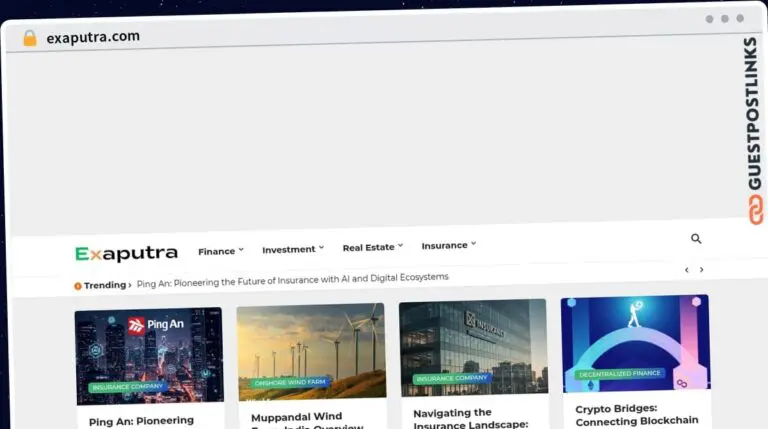Select the Decentralized Finance category tag
Image resolution: width=768 pixels, height=429 pixels.
point(620,374)
